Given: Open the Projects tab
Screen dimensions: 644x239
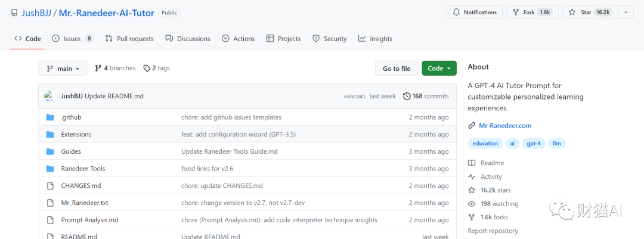Looking at the screenshot, I should point(283,39).
